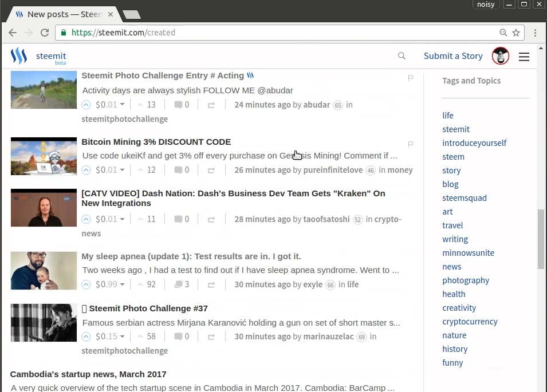The height and width of the screenshot is (392, 547).
Task: Resteem the Dash Nation video post
Action: point(211,220)
